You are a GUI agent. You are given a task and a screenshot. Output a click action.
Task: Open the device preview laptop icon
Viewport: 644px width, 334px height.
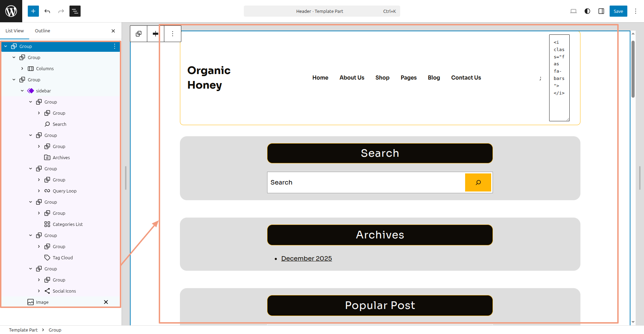[573, 11]
